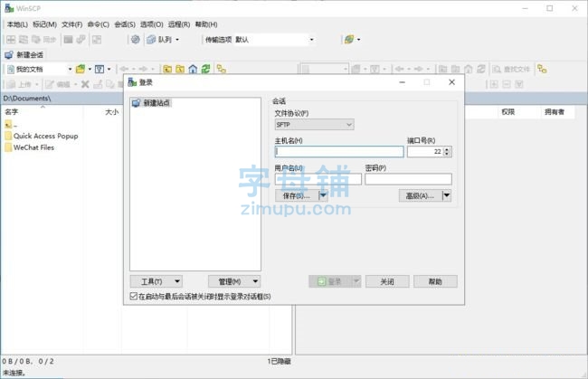Focus the User name (用户名) field
The height and width of the screenshot is (379, 588).
318,179
